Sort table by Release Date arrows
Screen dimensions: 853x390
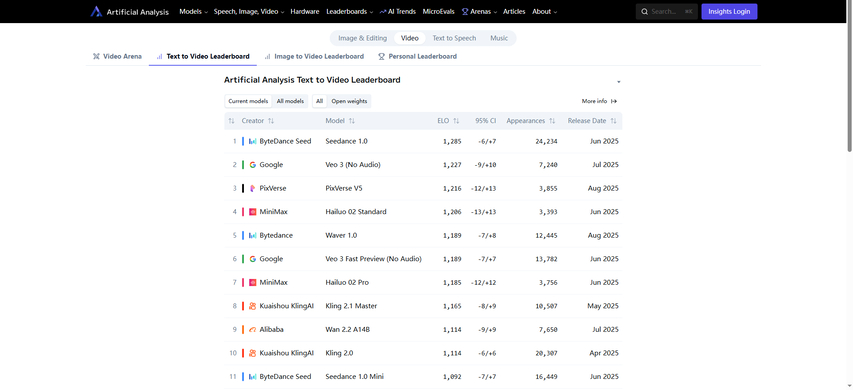(x=613, y=121)
